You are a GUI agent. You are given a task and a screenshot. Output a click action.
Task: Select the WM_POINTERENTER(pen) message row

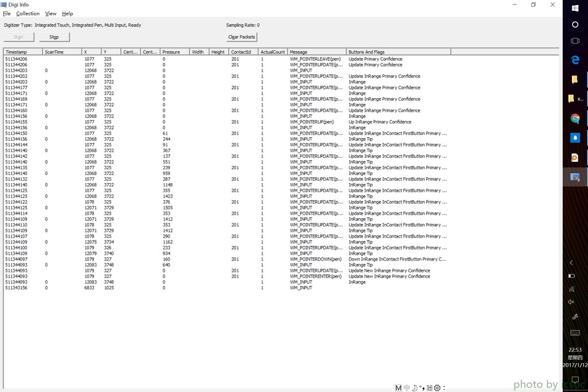(227, 276)
